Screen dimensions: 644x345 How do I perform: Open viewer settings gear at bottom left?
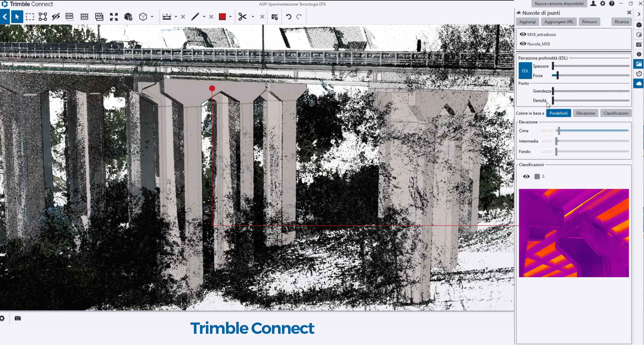point(2,318)
